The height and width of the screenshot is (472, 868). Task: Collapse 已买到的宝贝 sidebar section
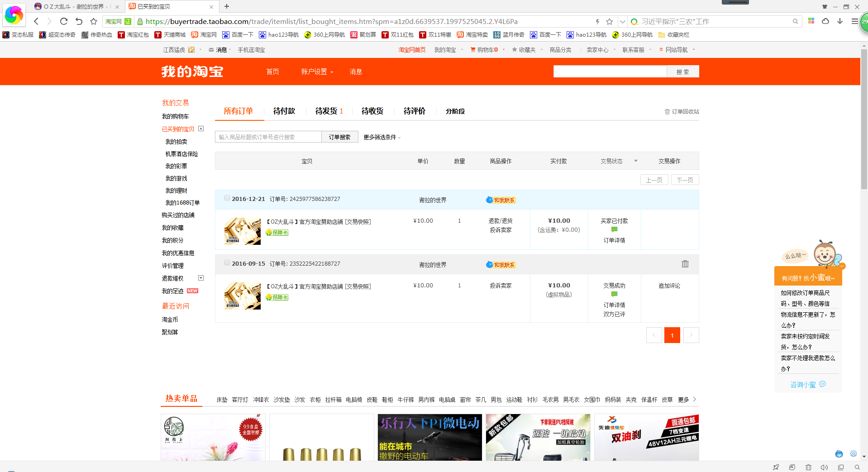[201, 129]
